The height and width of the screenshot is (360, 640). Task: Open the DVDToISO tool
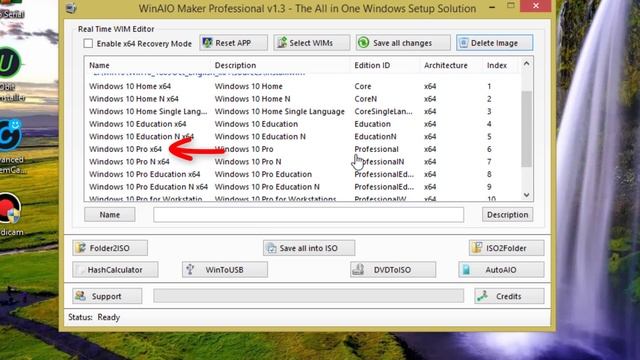[393, 270]
